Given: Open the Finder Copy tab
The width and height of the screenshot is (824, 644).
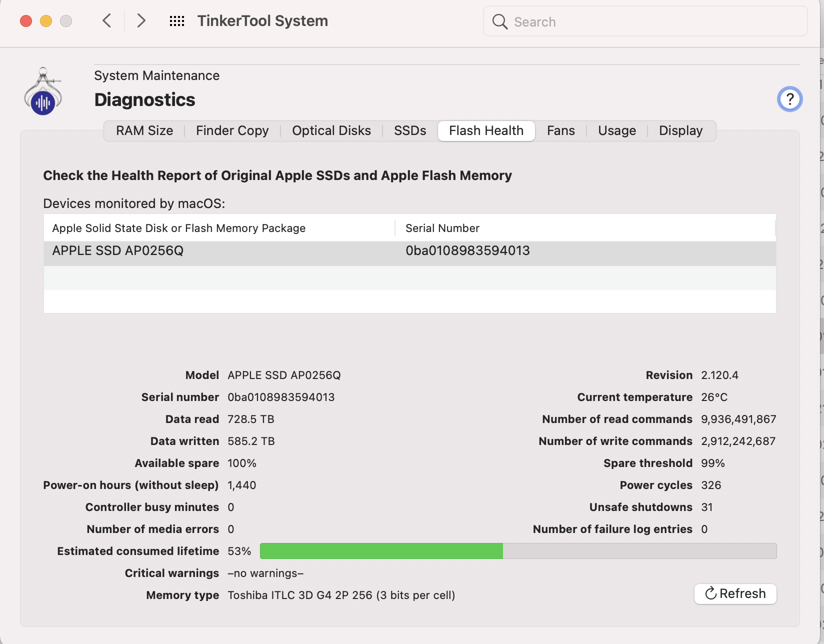Looking at the screenshot, I should pos(232,131).
